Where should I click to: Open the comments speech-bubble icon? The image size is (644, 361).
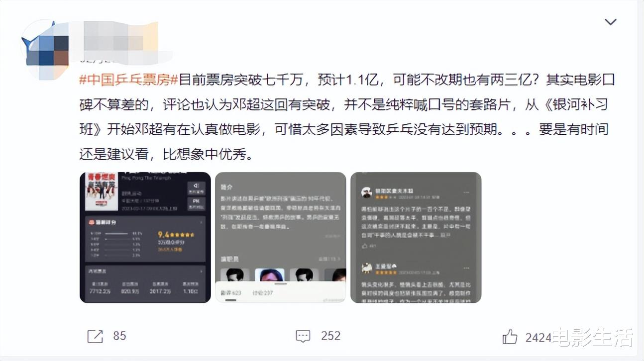pyautogui.click(x=303, y=337)
